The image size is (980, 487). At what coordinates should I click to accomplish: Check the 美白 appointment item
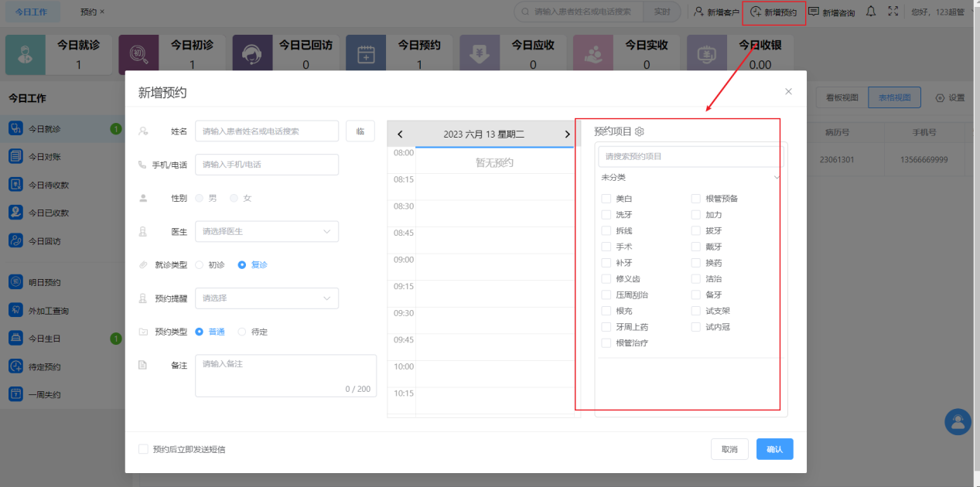(x=606, y=199)
